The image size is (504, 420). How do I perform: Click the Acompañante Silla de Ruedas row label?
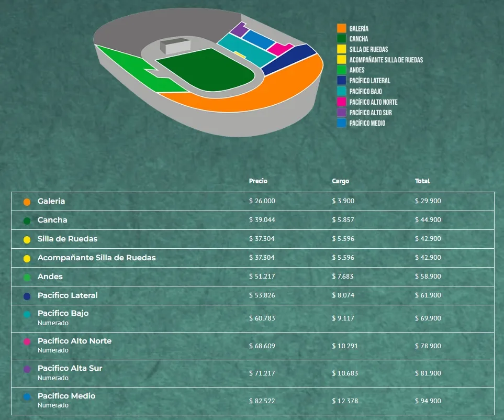coord(96,258)
